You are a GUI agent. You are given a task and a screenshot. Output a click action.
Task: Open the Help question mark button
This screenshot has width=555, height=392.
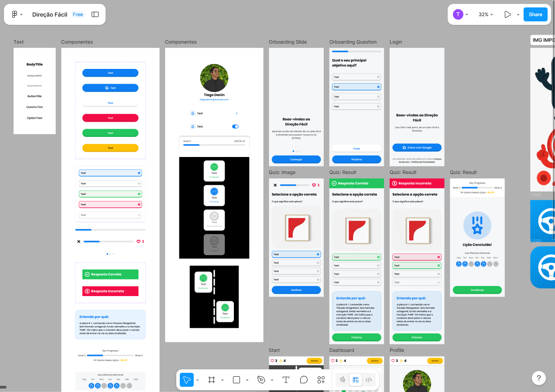(539, 378)
